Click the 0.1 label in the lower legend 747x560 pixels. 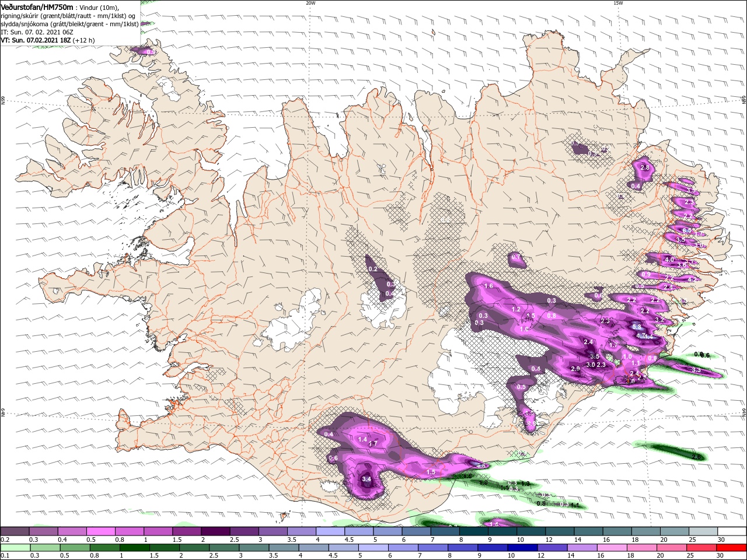[5, 556]
